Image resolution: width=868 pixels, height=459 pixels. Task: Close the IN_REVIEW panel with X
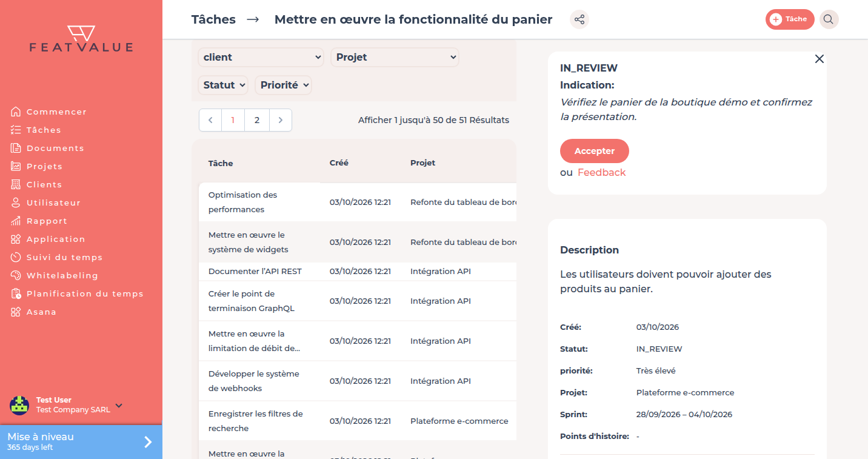tap(820, 59)
